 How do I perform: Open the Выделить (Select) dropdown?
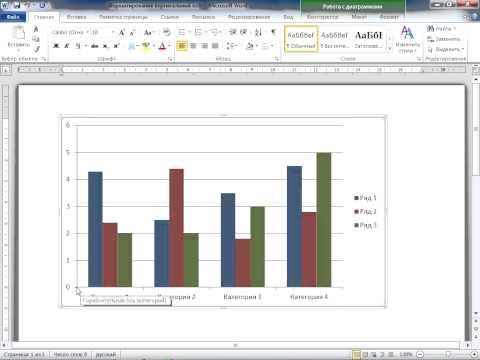[446, 49]
